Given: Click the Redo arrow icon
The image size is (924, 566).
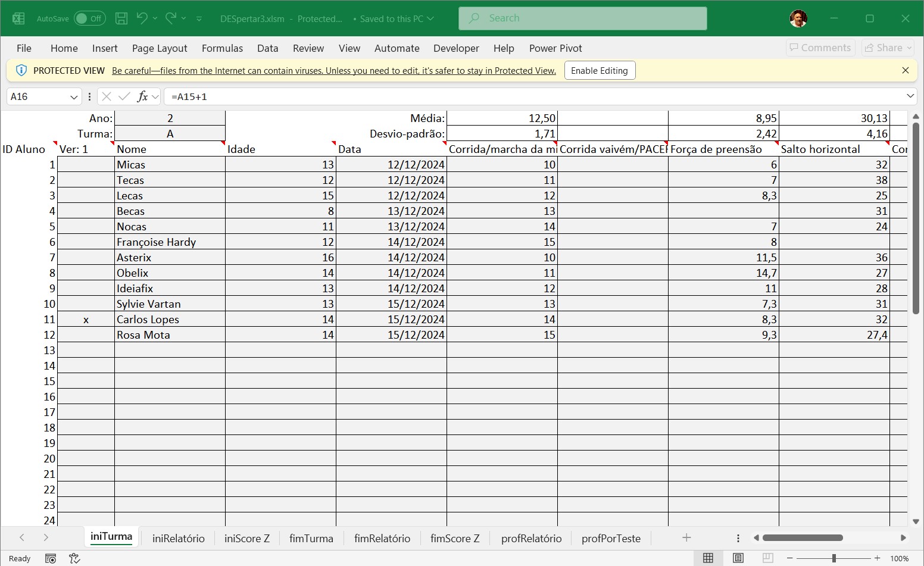Looking at the screenshot, I should 171,18.
